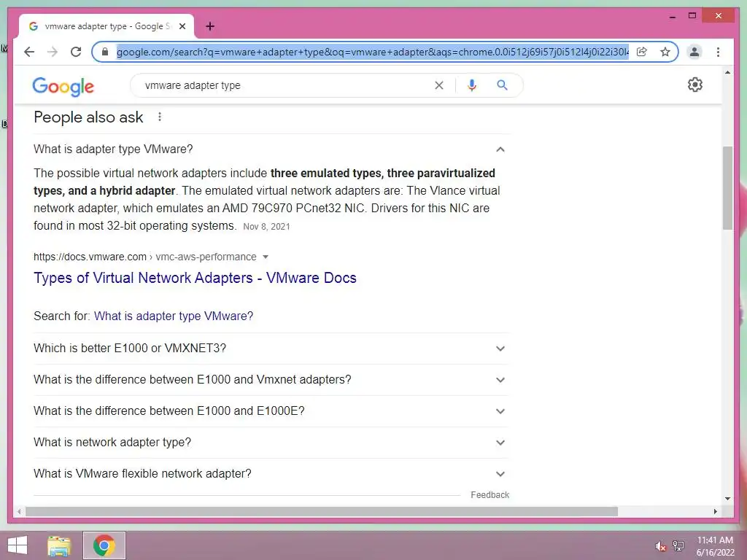Open Google quick settings gear
The width and height of the screenshot is (747, 560).
click(695, 85)
